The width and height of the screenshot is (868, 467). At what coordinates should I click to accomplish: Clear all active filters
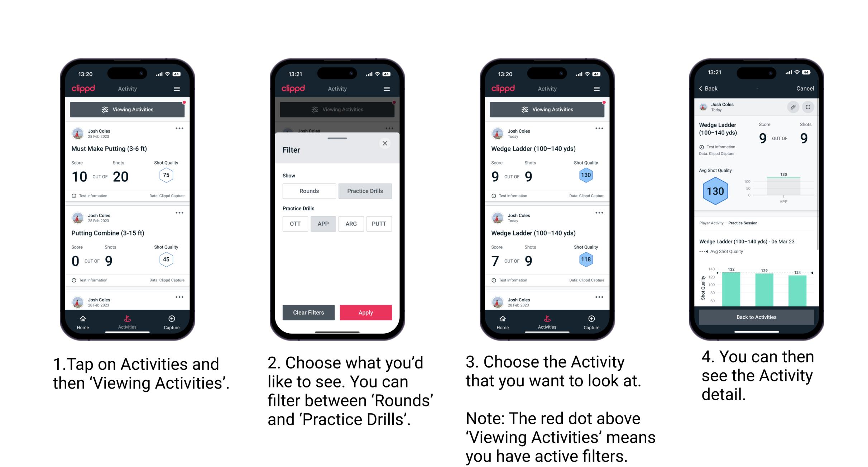(309, 312)
